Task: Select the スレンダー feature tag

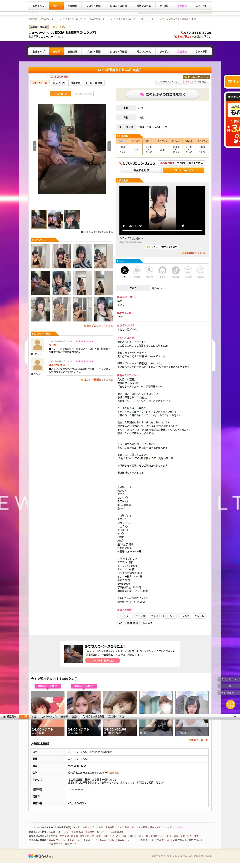Action: tap(125, 616)
